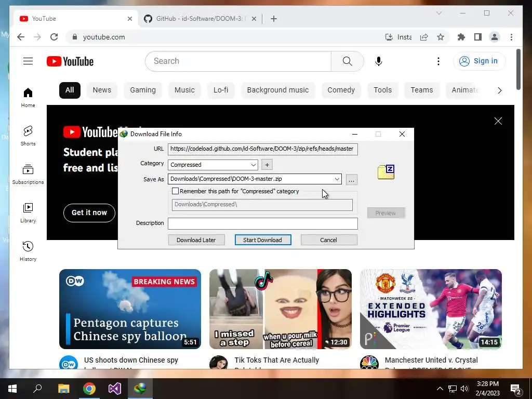Open the Chrome Extensions puzzle icon
This screenshot has width=532, height=399.
pyautogui.click(x=461, y=37)
